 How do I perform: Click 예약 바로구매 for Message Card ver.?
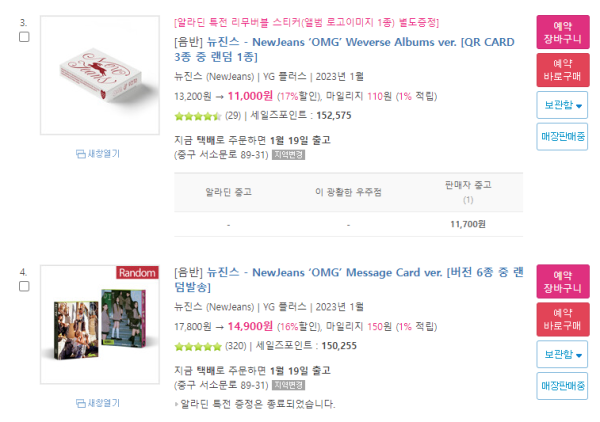tap(562, 319)
